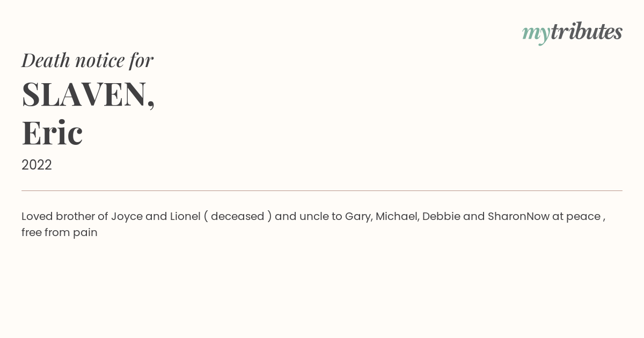Screen dimensions: 644x338
Task: Click the name "Gary" in the notice
Action: [357, 216]
